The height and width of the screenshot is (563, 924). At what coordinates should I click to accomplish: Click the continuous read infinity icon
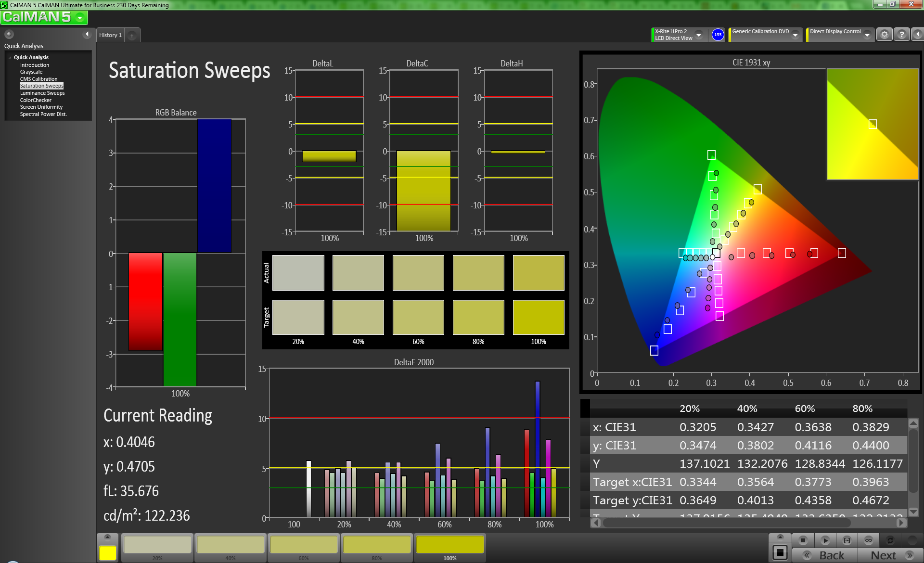(869, 540)
